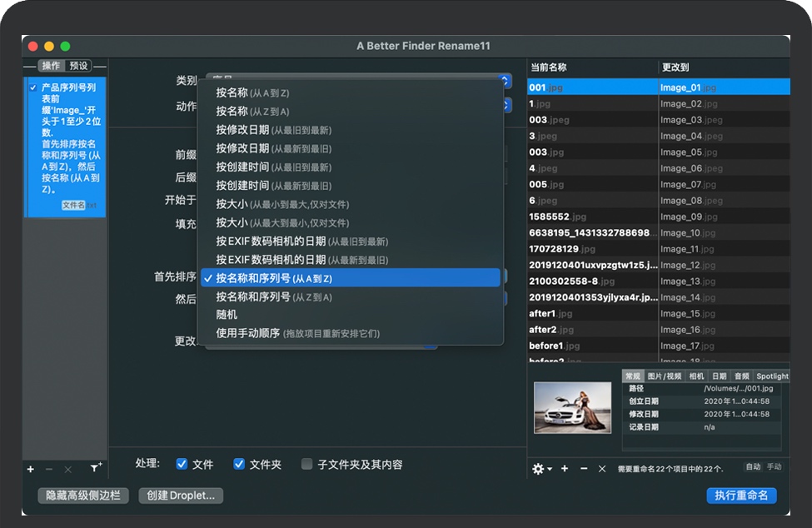The width and height of the screenshot is (812, 528).
Task: Enable the 子文件夹及其内容 checkbox
Action: [x=307, y=464]
